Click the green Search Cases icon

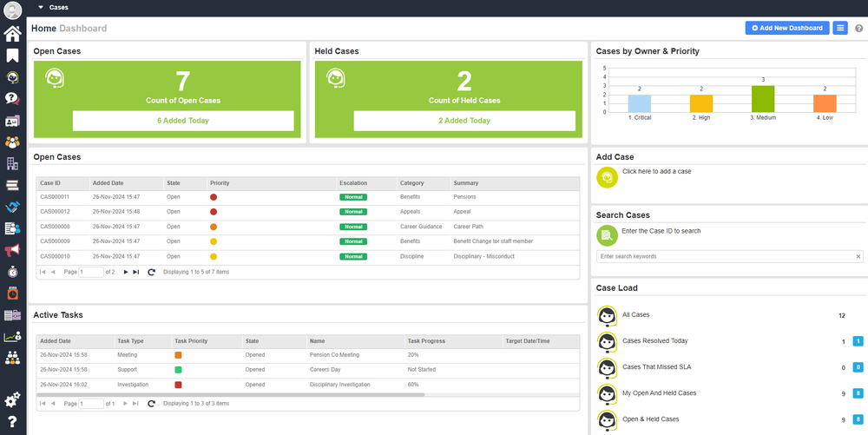[x=607, y=236]
